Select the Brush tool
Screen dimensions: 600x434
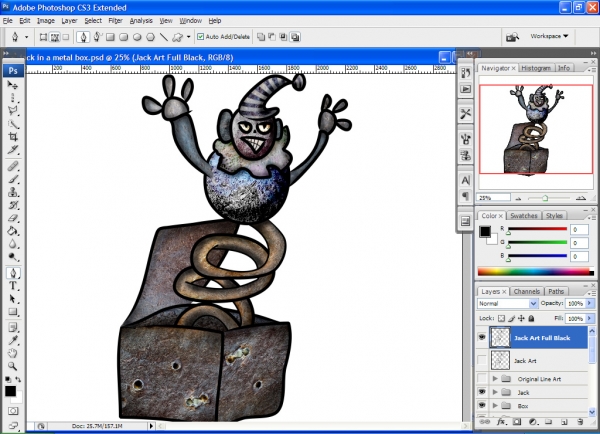pos(13,179)
